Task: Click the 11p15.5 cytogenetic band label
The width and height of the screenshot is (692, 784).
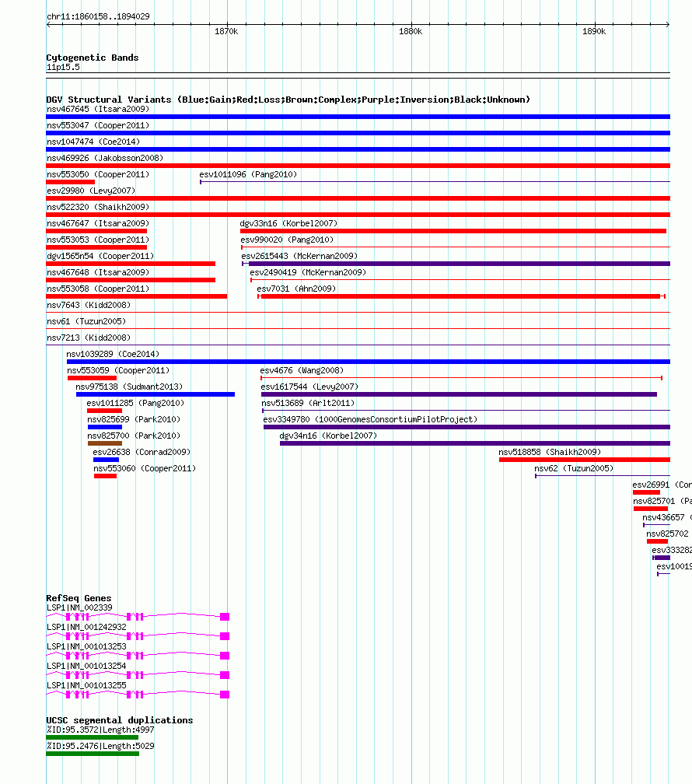Action: click(x=63, y=67)
